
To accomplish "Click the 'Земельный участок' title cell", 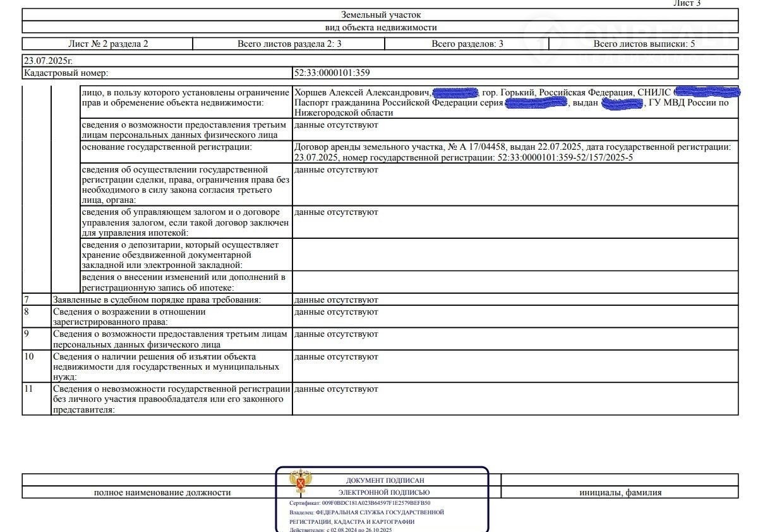I will pos(380,15).
